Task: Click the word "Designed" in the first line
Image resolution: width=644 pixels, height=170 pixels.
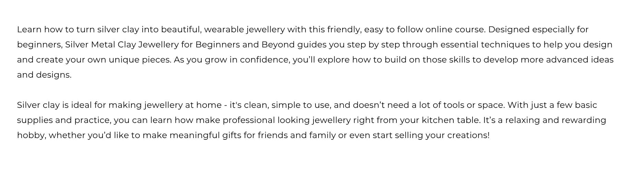Action: click(x=509, y=30)
